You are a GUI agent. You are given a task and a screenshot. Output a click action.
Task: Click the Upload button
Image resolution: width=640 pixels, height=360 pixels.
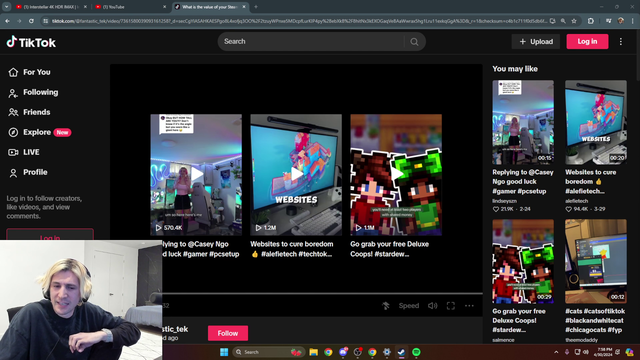tap(536, 42)
